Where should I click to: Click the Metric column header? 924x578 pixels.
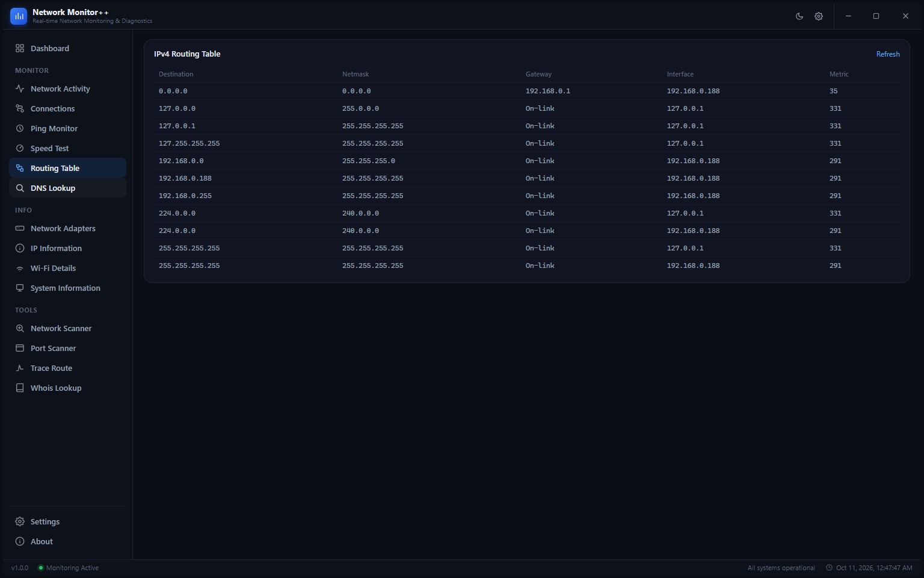coord(839,74)
